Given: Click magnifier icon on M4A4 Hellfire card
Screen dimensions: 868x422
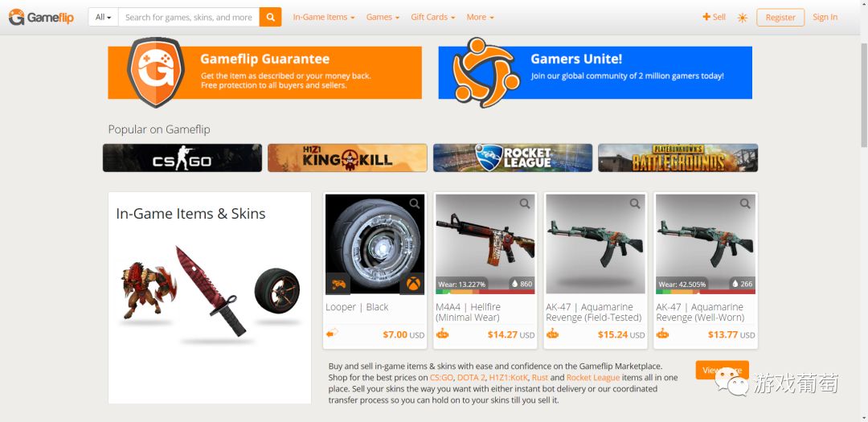Looking at the screenshot, I should (x=525, y=204).
